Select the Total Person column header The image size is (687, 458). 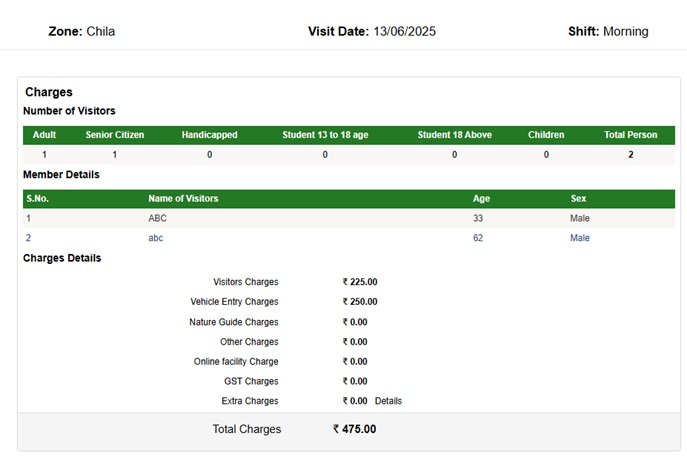point(630,135)
